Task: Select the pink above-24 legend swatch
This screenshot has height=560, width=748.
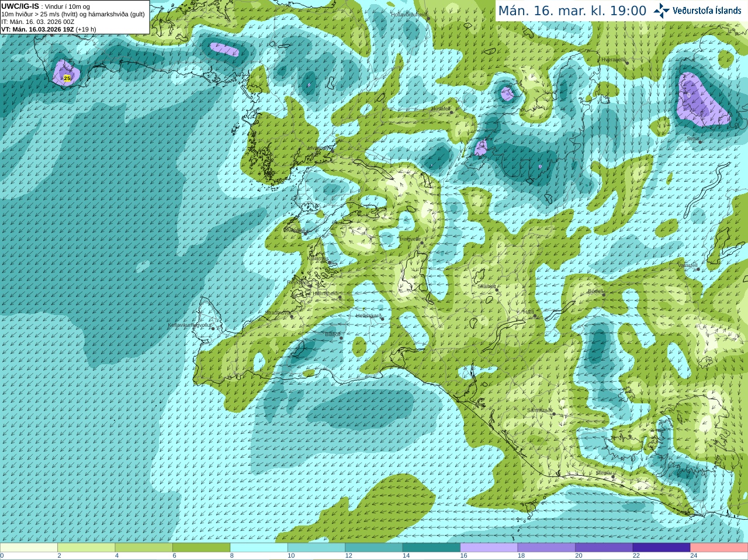Action: [x=719, y=548]
